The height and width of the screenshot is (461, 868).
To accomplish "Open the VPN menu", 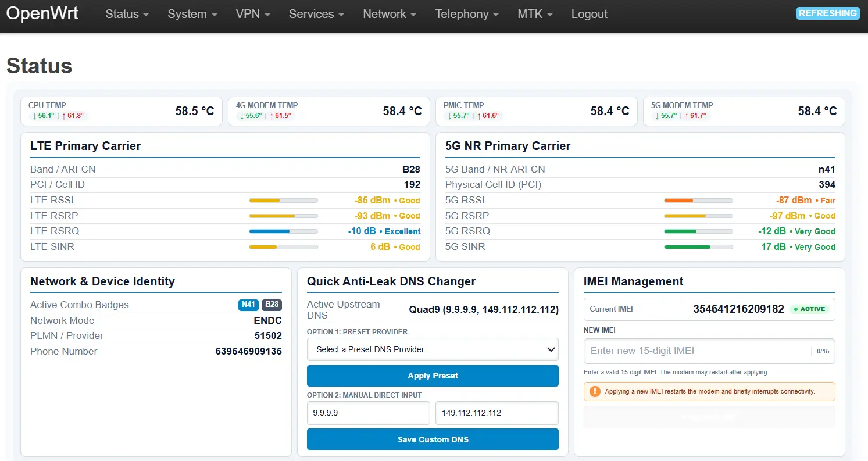I will 253,14.
